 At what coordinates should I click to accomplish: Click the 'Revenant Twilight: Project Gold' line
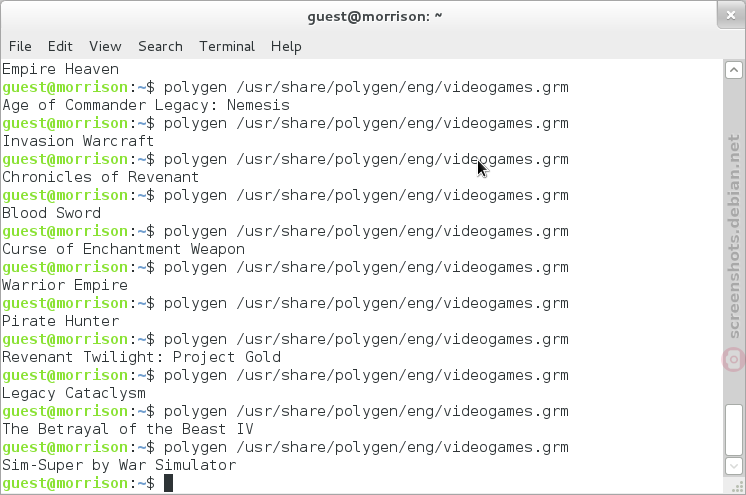[x=141, y=357]
